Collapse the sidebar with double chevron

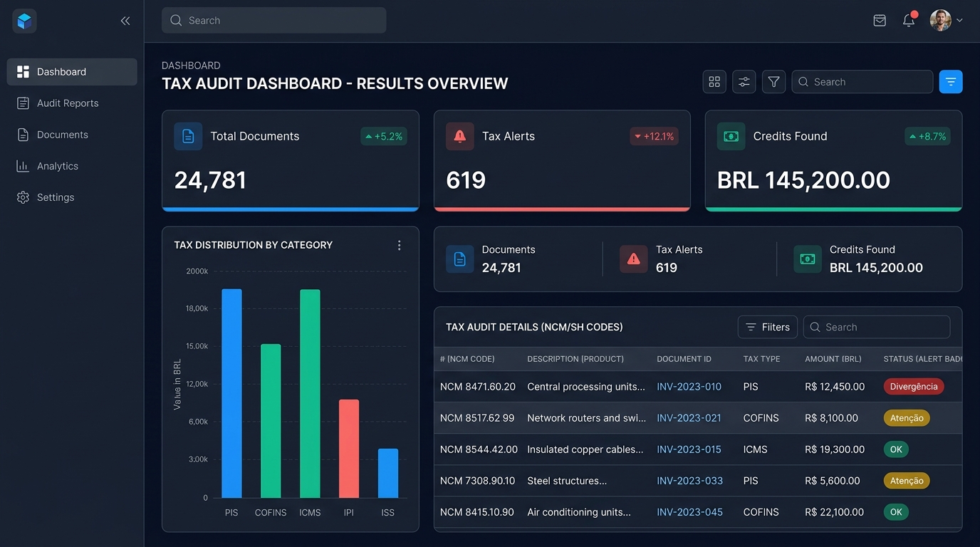pyautogui.click(x=125, y=21)
